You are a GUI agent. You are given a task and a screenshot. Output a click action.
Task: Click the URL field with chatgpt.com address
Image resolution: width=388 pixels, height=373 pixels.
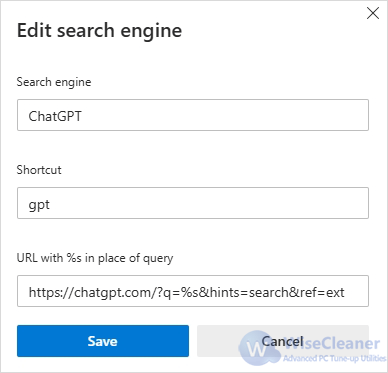click(193, 291)
